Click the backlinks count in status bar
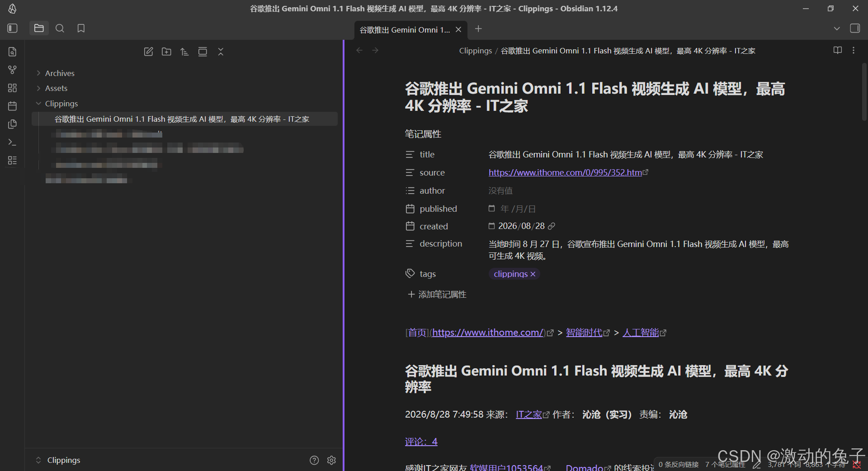Viewport: 868px width, 471px height. [679, 465]
